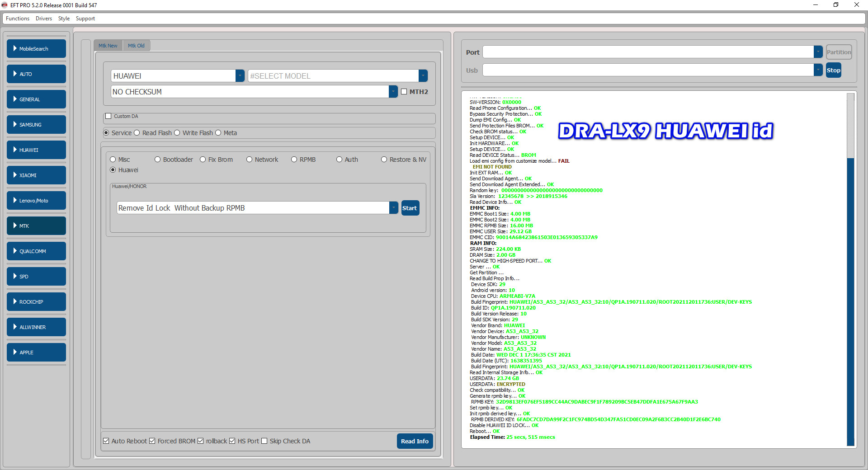Click the Elapsed Time log line
The height and width of the screenshot is (470, 868).
[x=512, y=437]
